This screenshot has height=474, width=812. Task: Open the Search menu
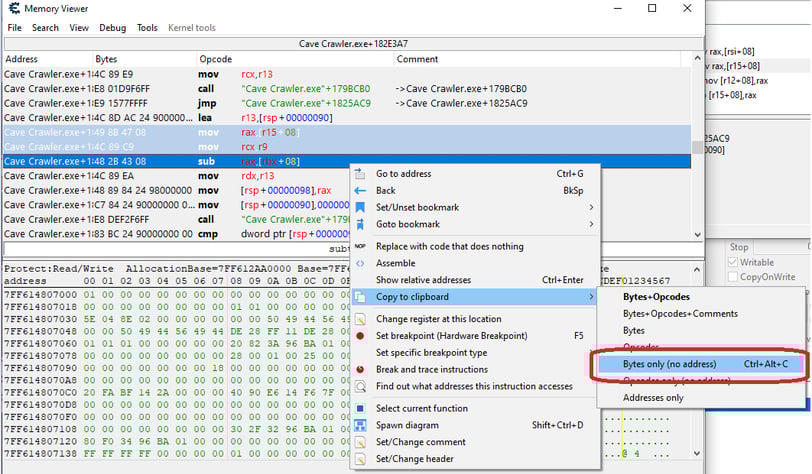pos(45,27)
